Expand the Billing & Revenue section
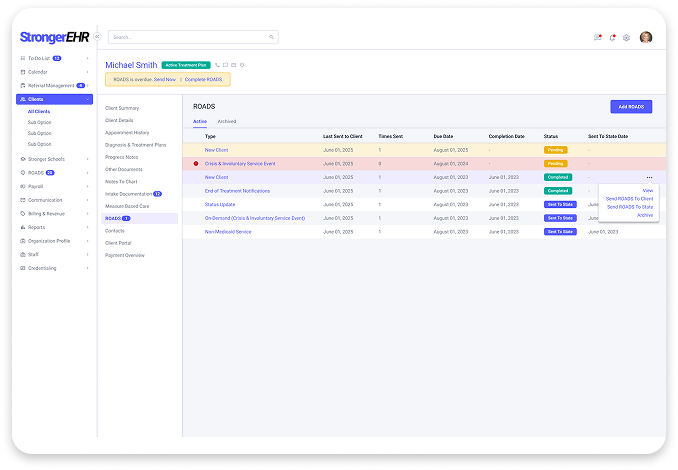The height and width of the screenshot is (470, 678). [88, 213]
